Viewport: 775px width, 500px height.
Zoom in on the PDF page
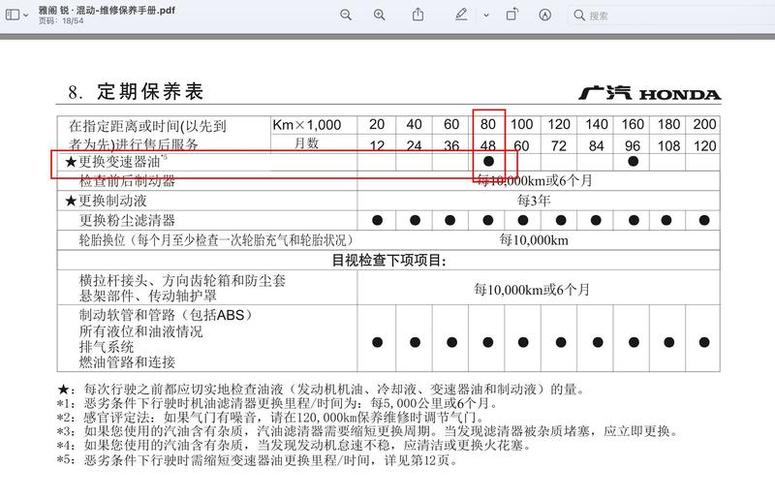pos(379,15)
